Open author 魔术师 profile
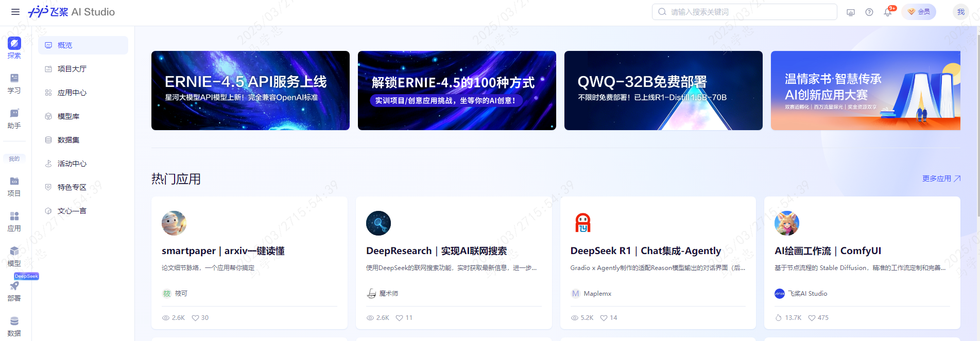Image resolution: width=980 pixels, height=341 pixels. coord(383,294)
